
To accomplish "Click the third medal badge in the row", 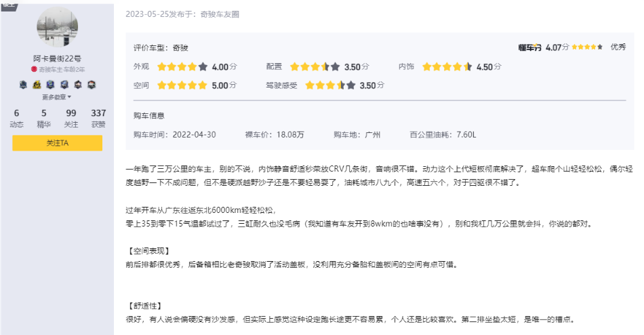I will pyautogui.click(x=51, y=85).
